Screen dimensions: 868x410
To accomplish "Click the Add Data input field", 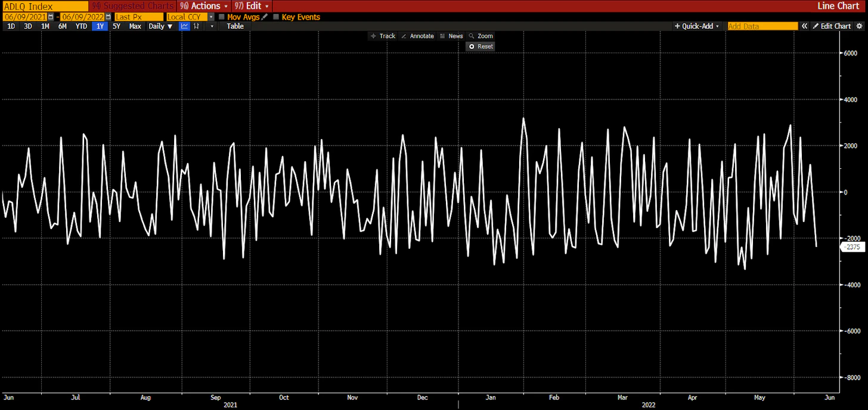I will pos(762,26).
